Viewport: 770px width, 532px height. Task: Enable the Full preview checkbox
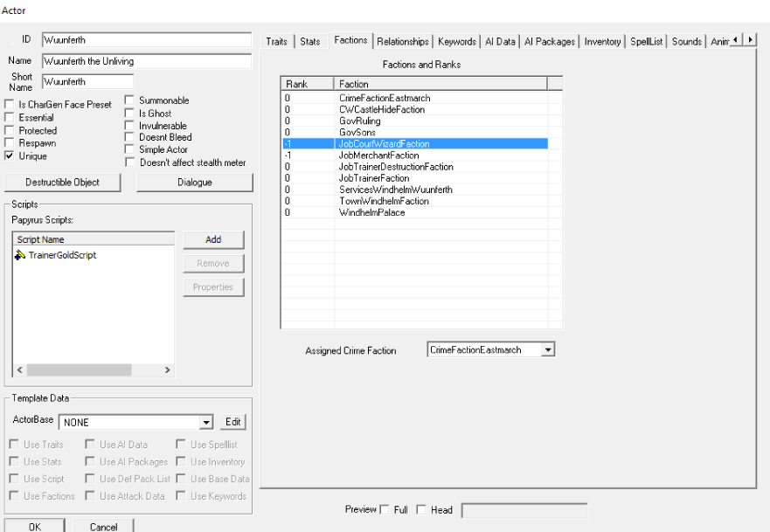click(385, 509)
